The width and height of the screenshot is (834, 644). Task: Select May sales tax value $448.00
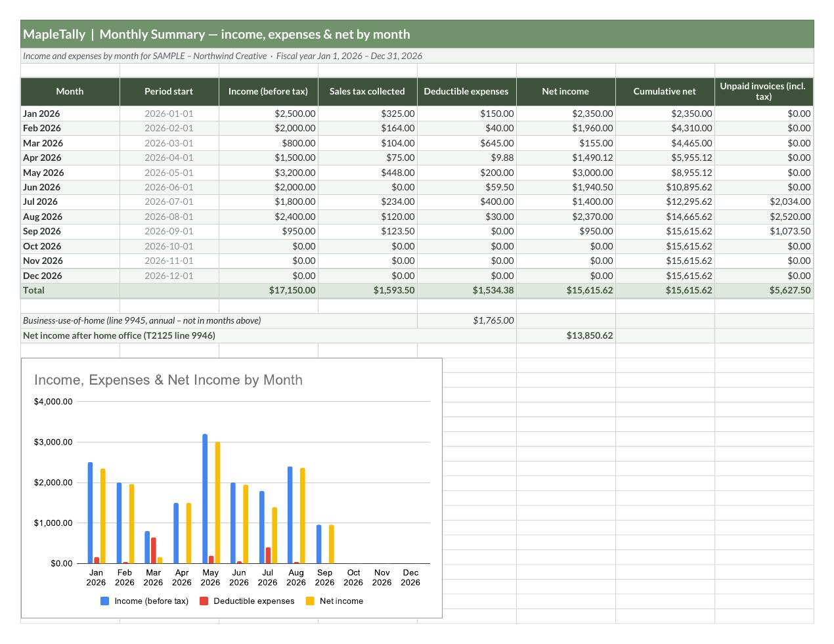coord(368,173)
